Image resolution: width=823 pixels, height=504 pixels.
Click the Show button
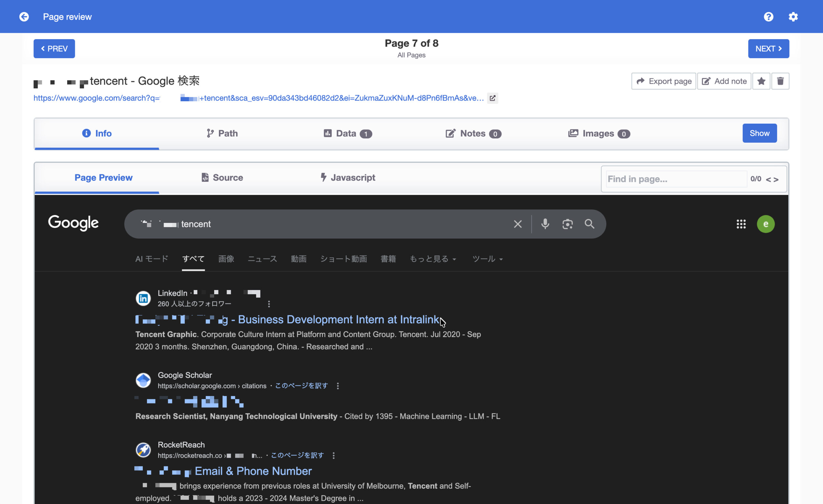click(759, 133)
